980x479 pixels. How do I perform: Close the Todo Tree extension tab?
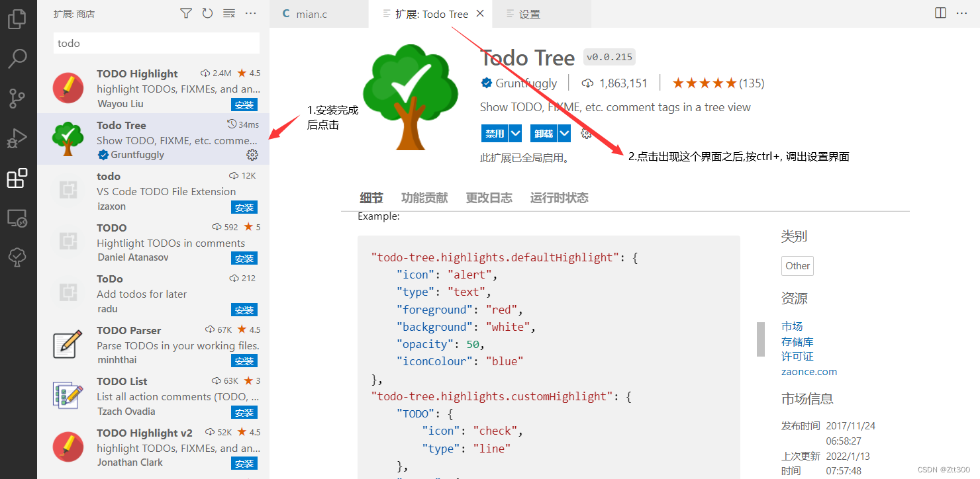tap(480, 13)
